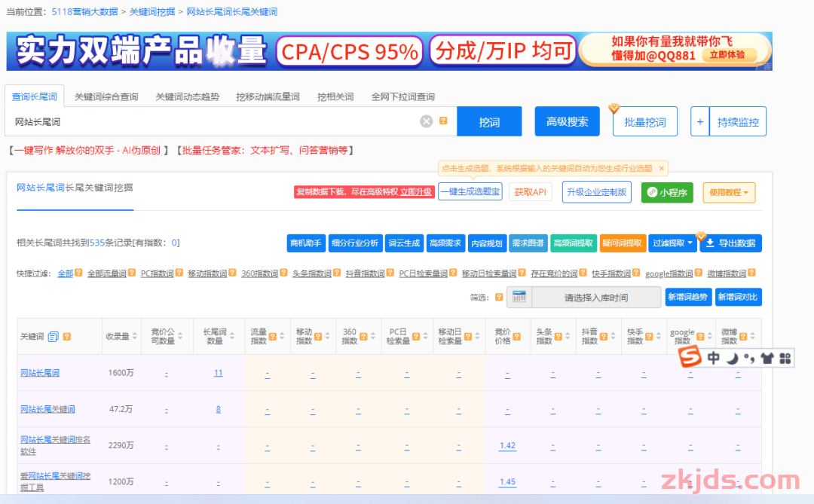Image resolution: width=814 pixels, height=504 pixels.
Task: Click 获取API button
Action: pyautogui.click(x=530, y=192)
